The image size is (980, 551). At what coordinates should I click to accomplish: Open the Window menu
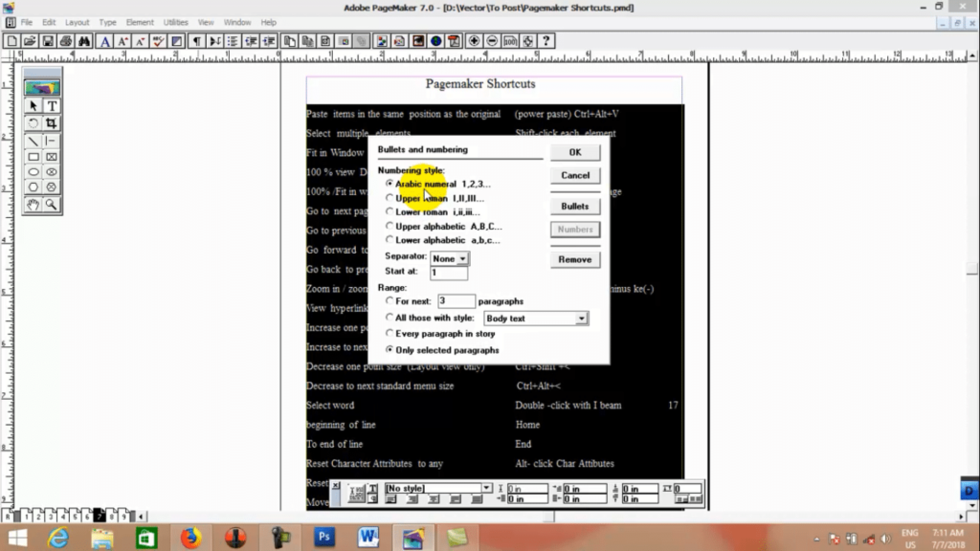pos(237,23)
